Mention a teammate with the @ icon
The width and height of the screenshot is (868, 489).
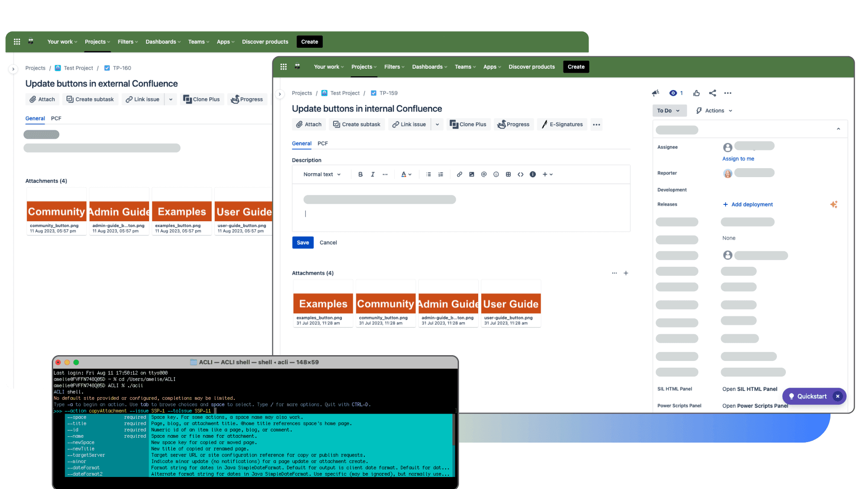coord(484,174)
